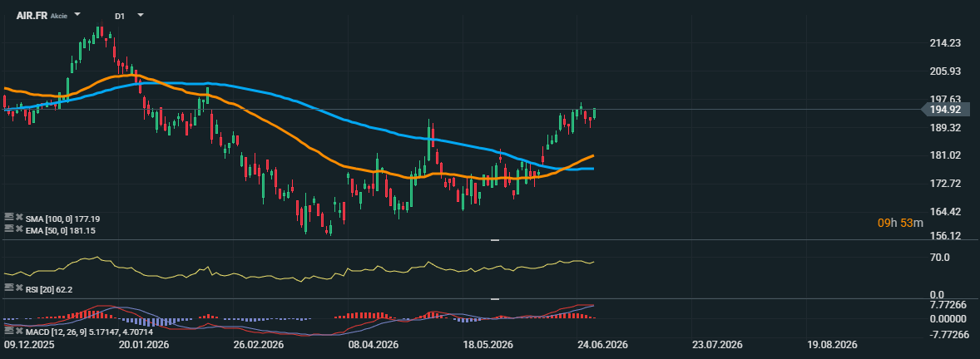980x359 pixels.
Task: Click the MACD 7.77266 scale label
Action: [949, 305]
